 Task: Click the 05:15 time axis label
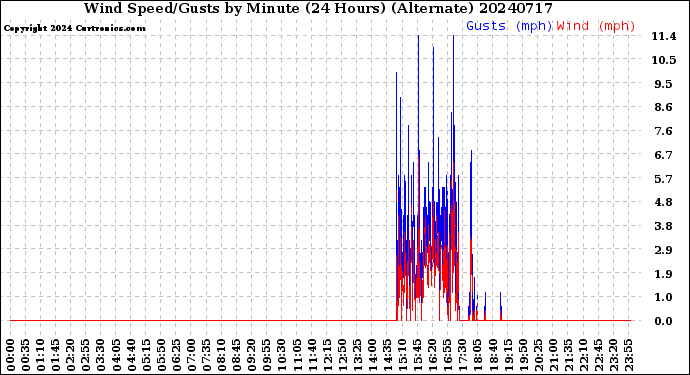[147, 355]
